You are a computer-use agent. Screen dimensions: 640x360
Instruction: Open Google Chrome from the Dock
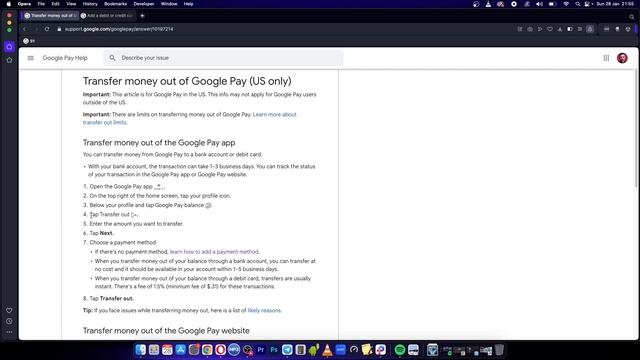click(x=207, y=350)
